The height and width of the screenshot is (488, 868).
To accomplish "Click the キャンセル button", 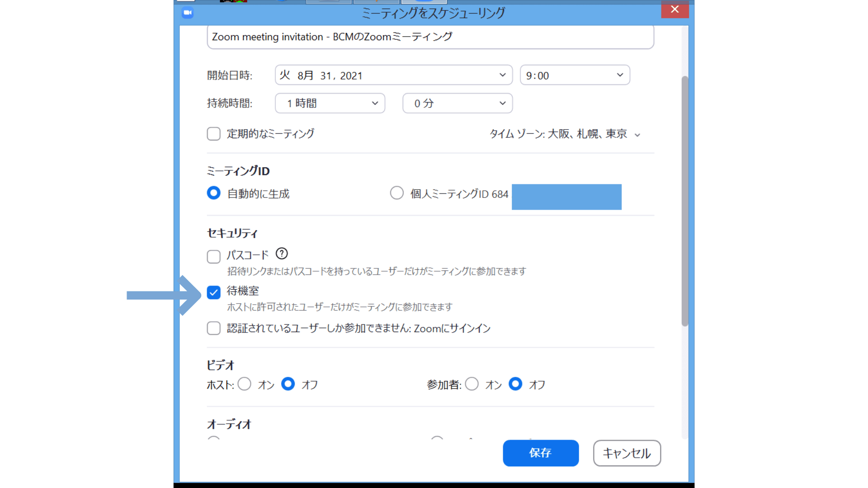I will coord(627,453).
